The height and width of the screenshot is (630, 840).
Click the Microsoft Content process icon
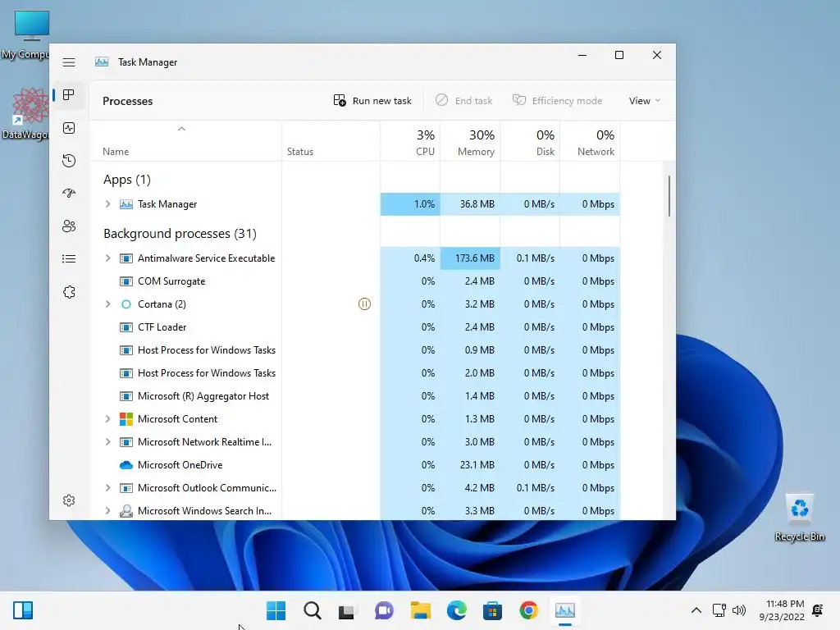pyautogui.click(x=126, y=419)
